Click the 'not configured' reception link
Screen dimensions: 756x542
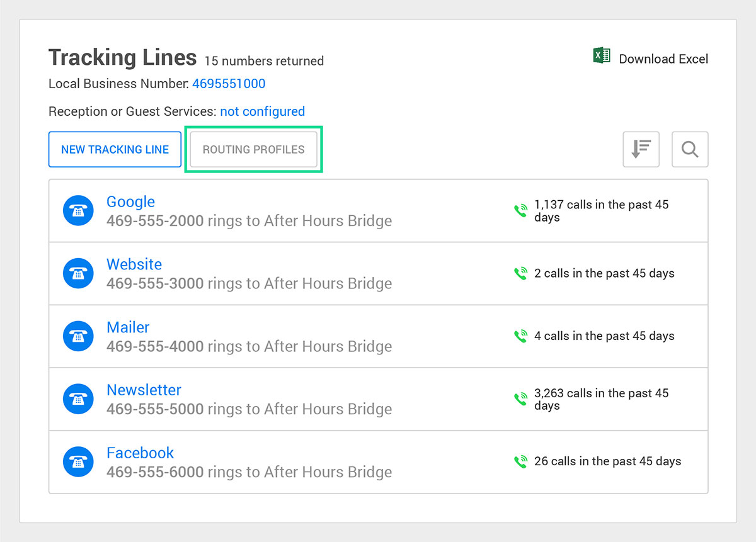262,111
